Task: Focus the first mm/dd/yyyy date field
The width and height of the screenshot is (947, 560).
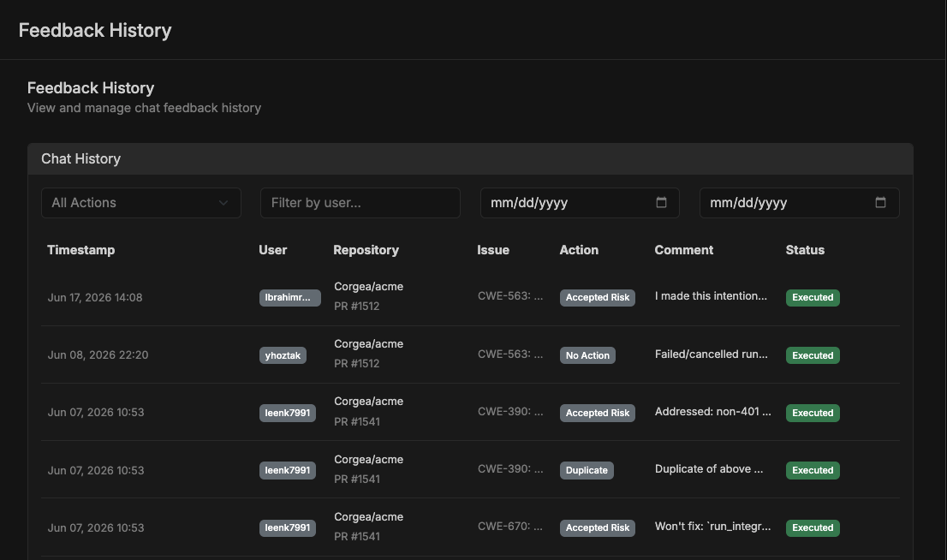Action: click(580, 203)
